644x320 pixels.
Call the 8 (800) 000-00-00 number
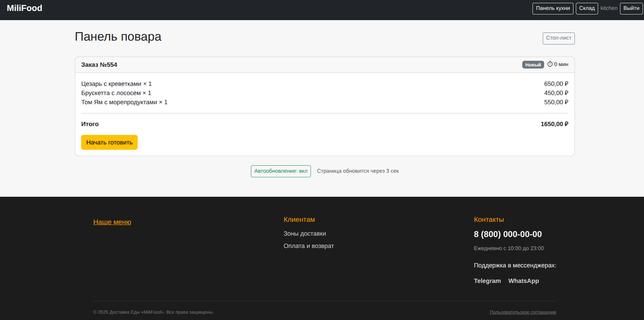[508, 234]
